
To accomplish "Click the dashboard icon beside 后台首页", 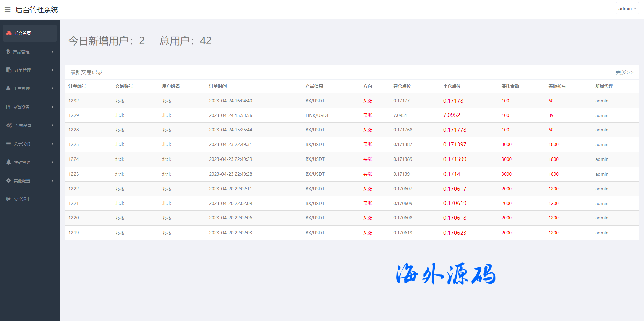I will tap(9, 33).
